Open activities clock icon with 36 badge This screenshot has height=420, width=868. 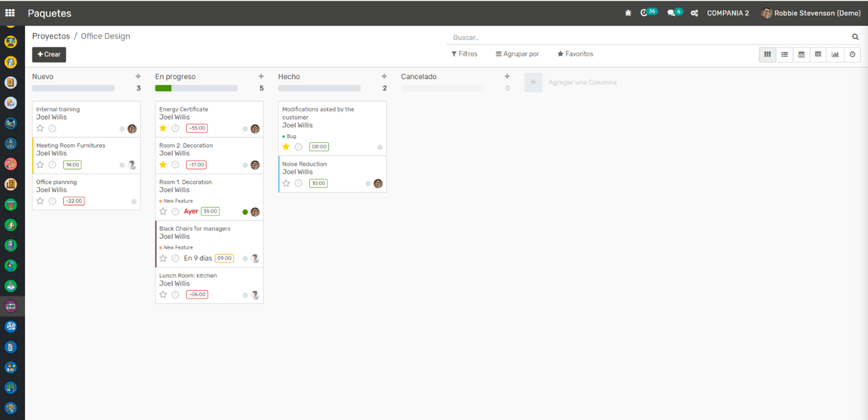644,13
